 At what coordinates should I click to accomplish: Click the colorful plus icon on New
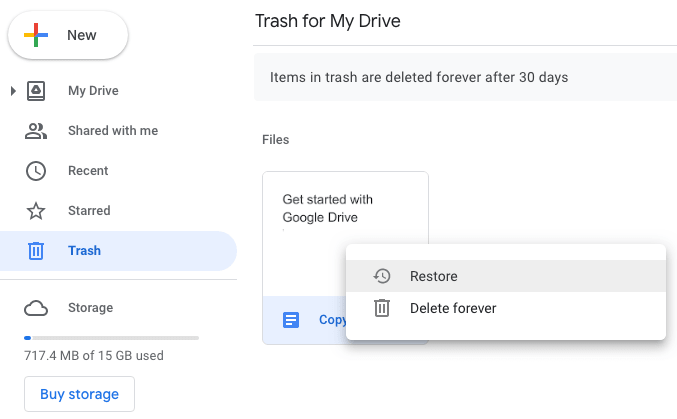coord(36,36)
